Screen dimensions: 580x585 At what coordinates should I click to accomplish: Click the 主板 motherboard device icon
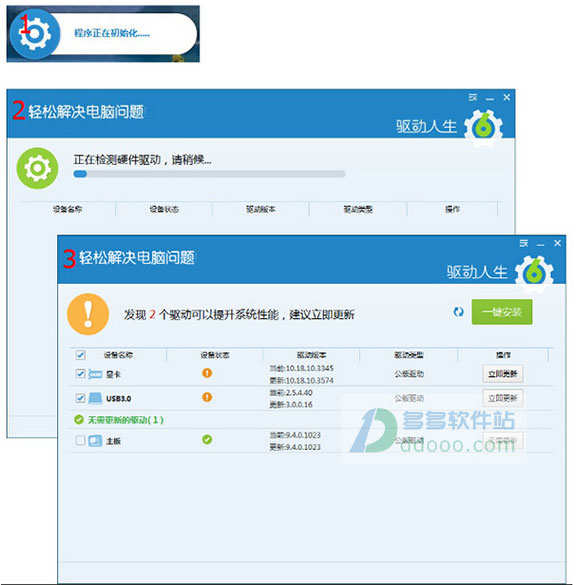(x=95, y=441)
